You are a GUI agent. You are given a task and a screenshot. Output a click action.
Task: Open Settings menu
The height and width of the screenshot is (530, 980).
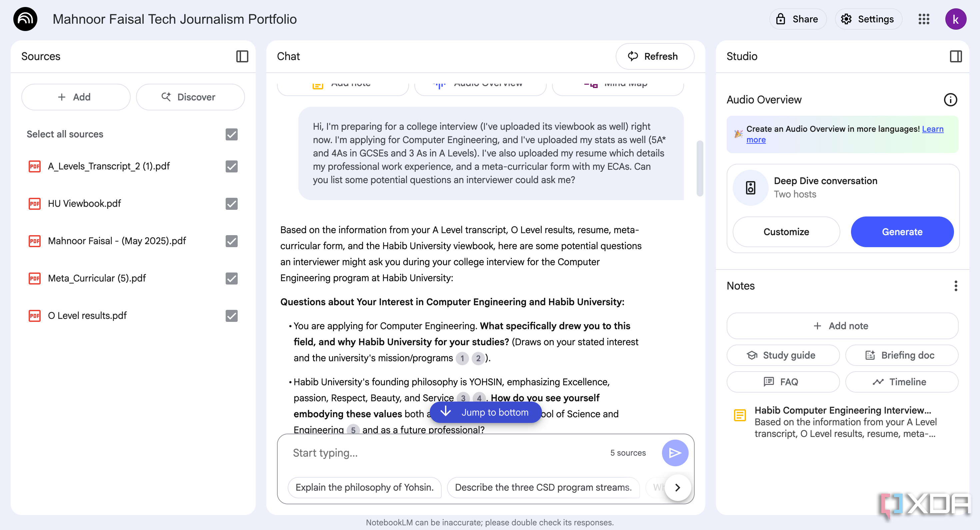pos(868,19)
